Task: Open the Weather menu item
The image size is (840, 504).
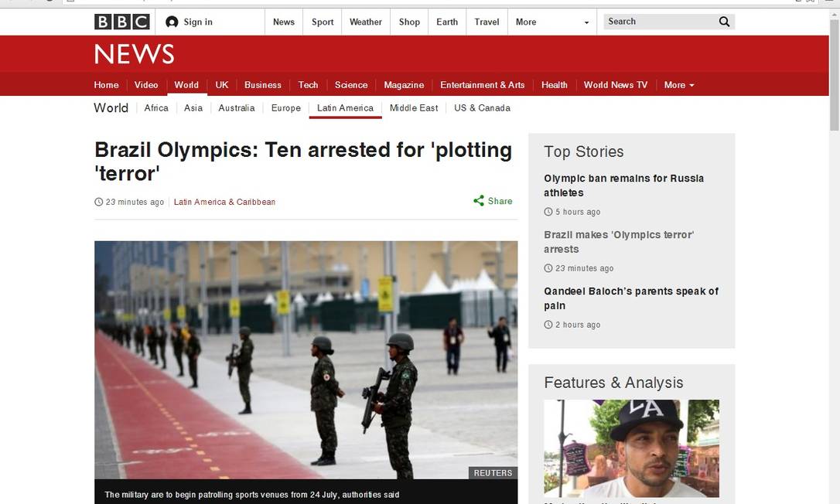Action: 365,22
